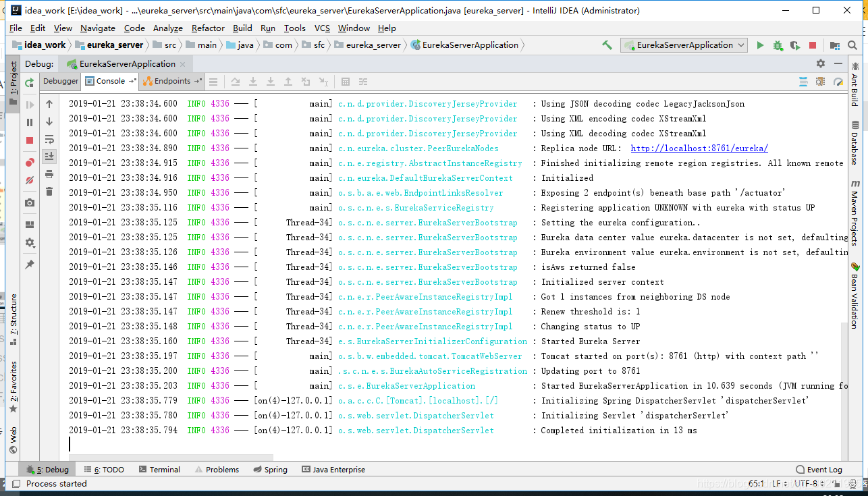This screenshot has height=496, width=868.
Task: Evaluate expression calculator icon
Action: (346, 82)
